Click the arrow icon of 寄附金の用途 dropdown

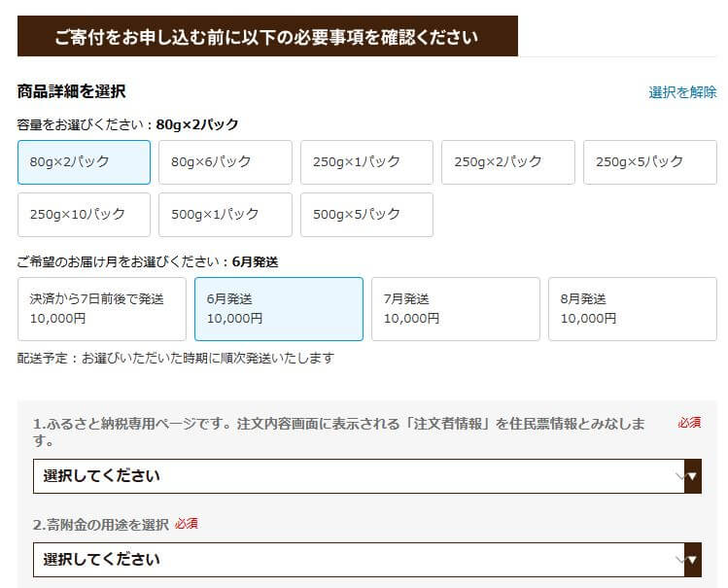(x=692, y=560)
